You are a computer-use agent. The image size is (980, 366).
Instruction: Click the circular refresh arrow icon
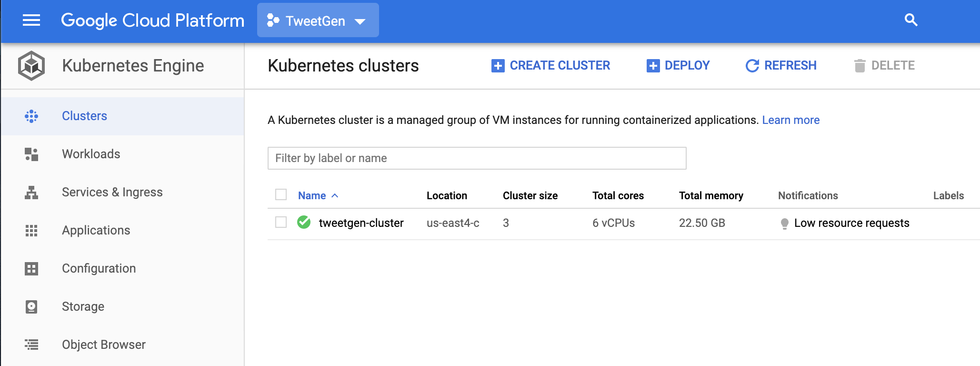(752, 66)
